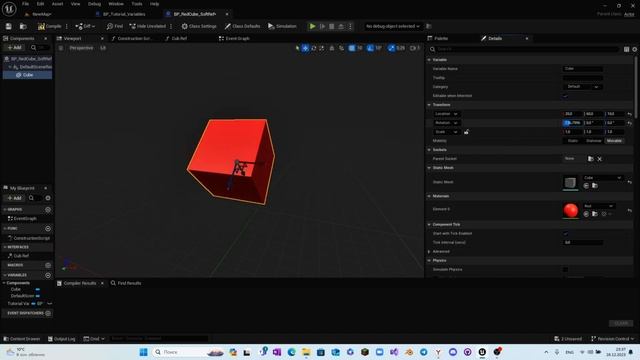Open the Content Drawer
This screenshot has height=360, width=640.
pos(22,339)
